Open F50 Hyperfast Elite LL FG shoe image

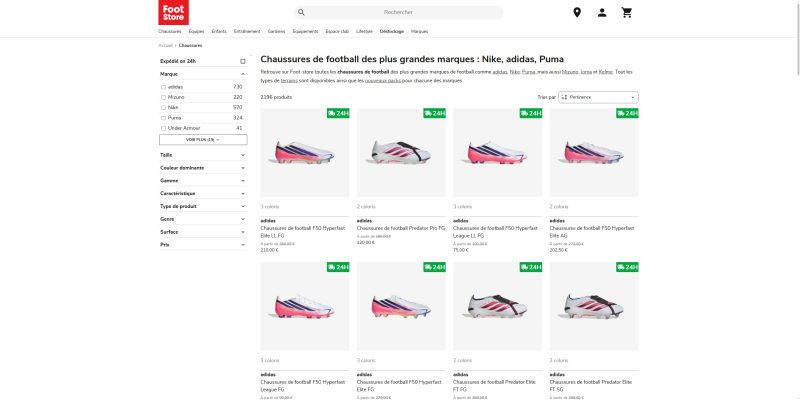tap(305, 153)
